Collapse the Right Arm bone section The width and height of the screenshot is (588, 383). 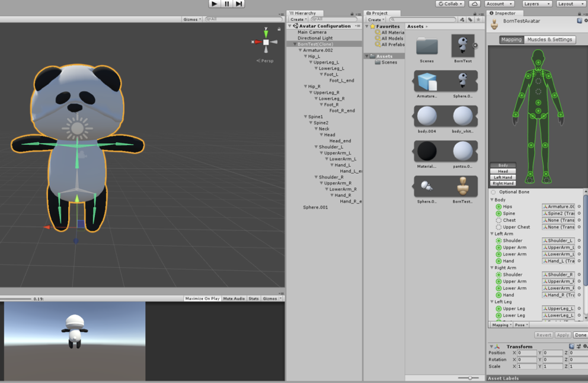492,268
